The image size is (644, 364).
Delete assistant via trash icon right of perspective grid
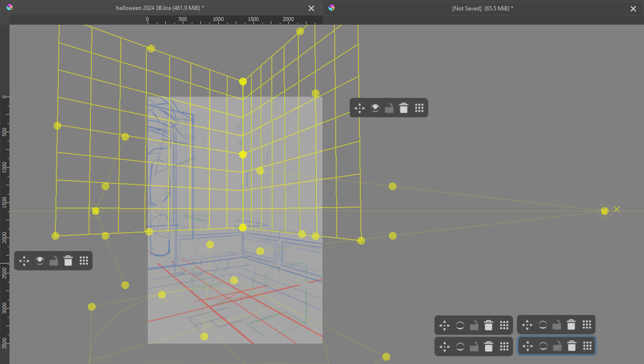tap(403, 108)
